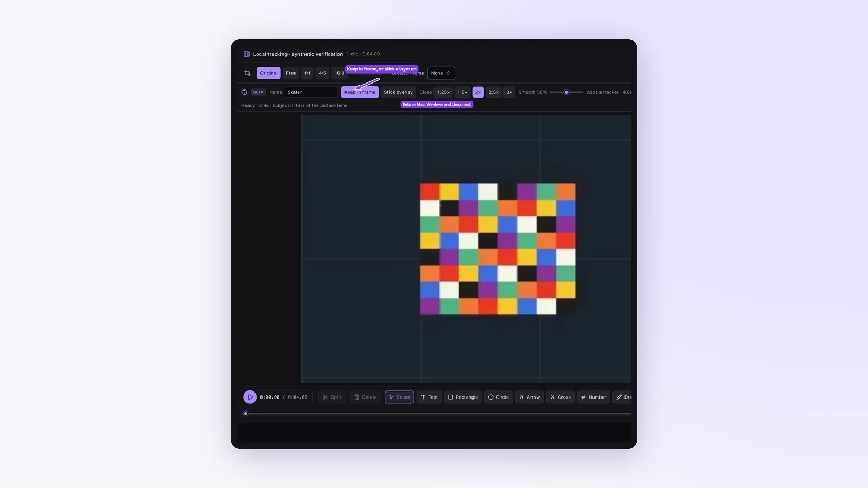
Task: Choose the Arrow annotation tool
Action: coord(529,397)
